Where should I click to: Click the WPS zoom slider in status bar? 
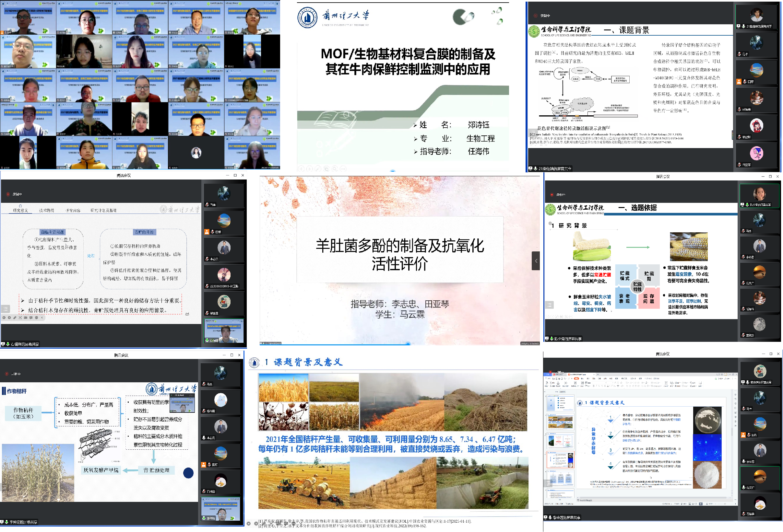click(725, 504)
